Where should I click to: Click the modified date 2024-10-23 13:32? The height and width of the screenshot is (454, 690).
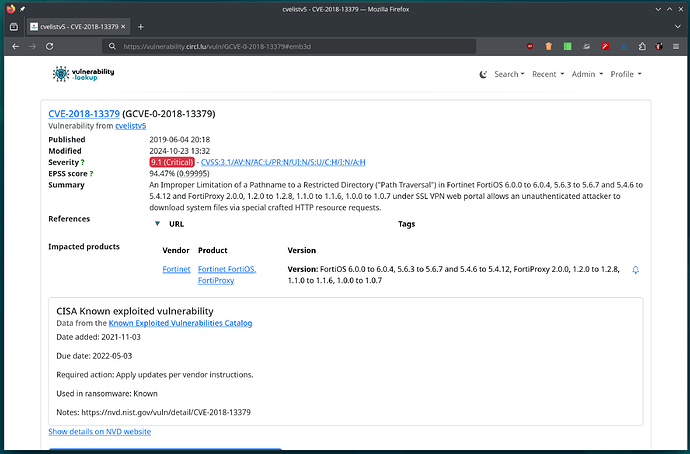(180, 151)
